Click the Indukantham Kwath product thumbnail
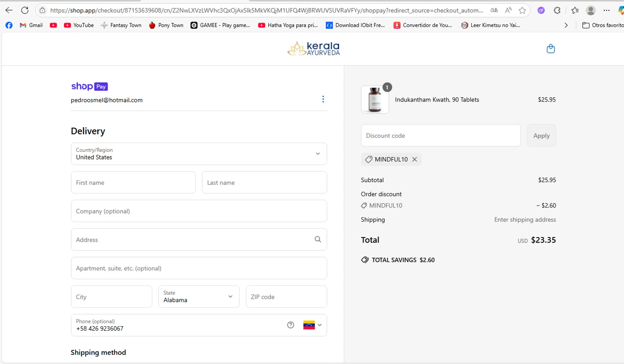Screen dimensions: 624x364 [375, 100]
